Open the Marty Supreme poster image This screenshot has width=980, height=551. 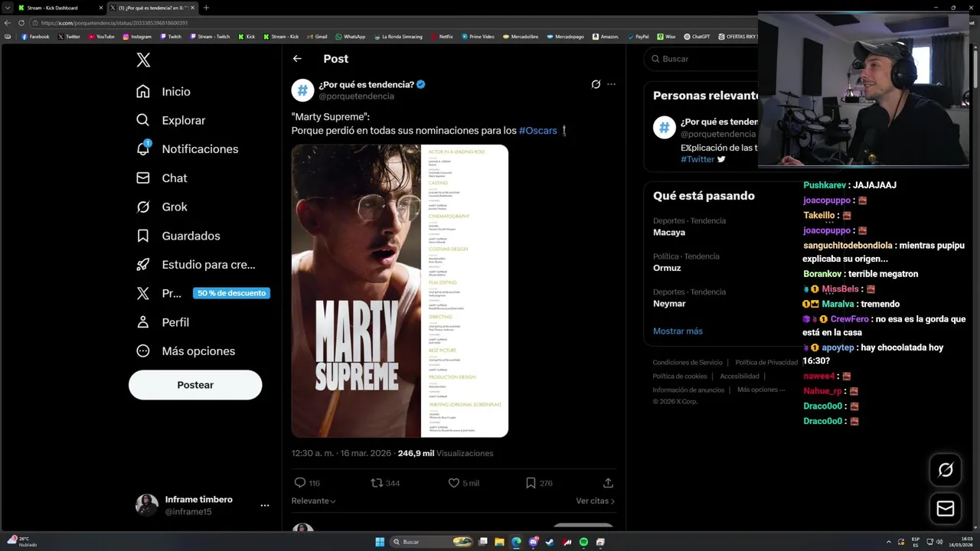click(x=357, y=291)
